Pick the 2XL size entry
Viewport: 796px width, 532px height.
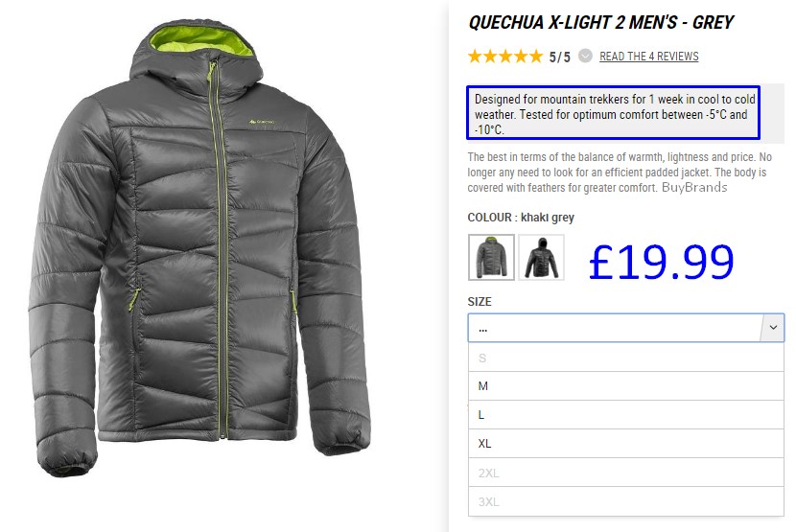[x=626, y=473]
